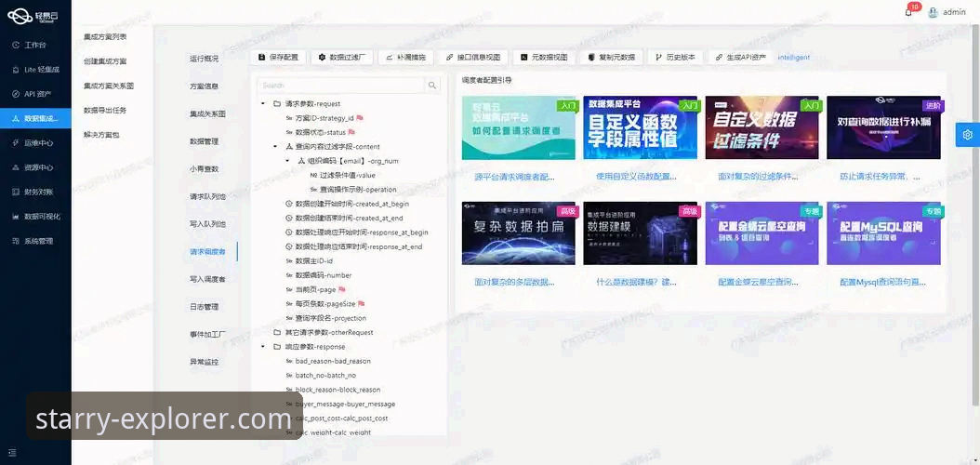Go to 数据导出任务 submenu

[x=105, y=110]
